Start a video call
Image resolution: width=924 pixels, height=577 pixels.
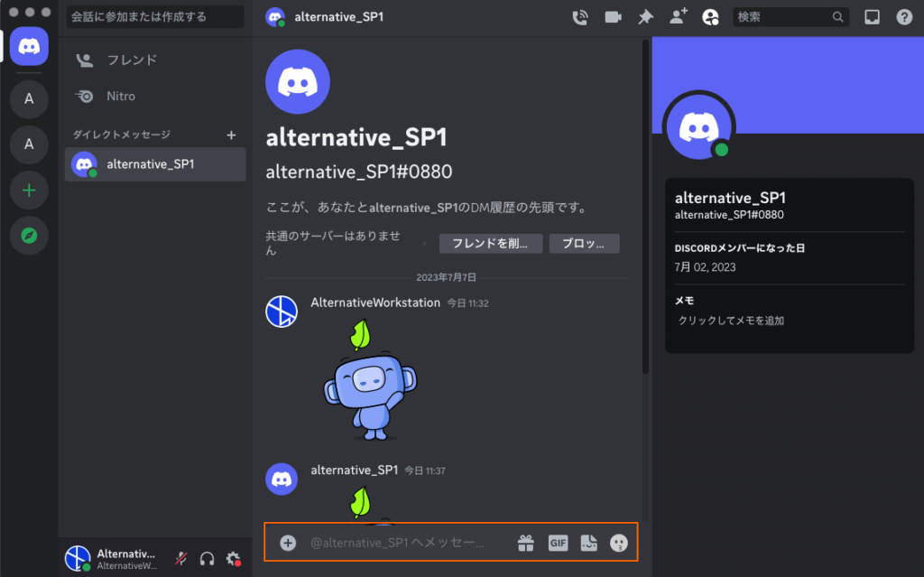pos(613,17)
